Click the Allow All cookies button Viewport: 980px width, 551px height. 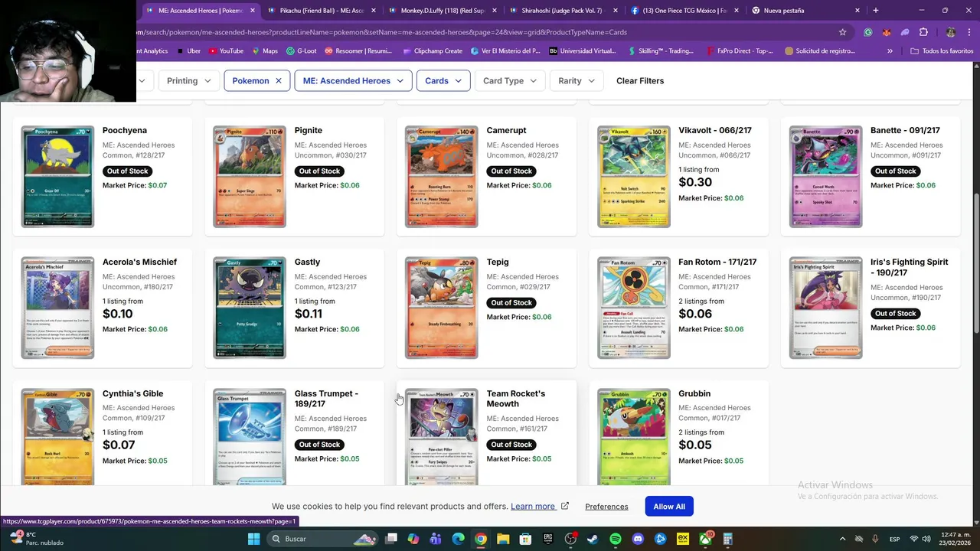pos(669,506)
